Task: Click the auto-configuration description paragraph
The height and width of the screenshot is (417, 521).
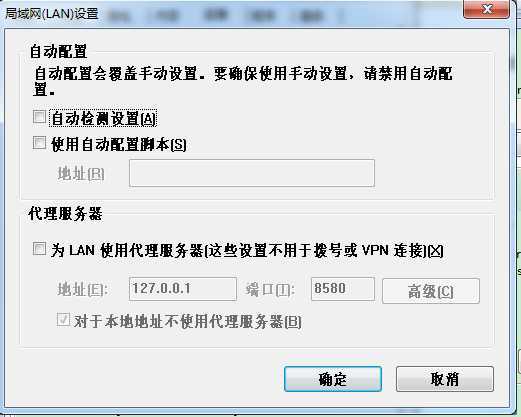Action: point(243,82)
